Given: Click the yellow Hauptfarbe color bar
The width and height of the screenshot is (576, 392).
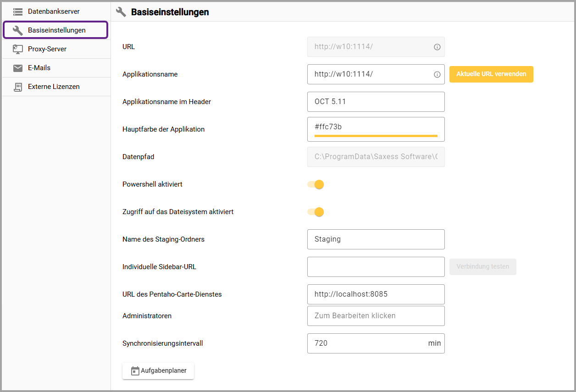Looking at the screenshot, I should pos(376,136).
